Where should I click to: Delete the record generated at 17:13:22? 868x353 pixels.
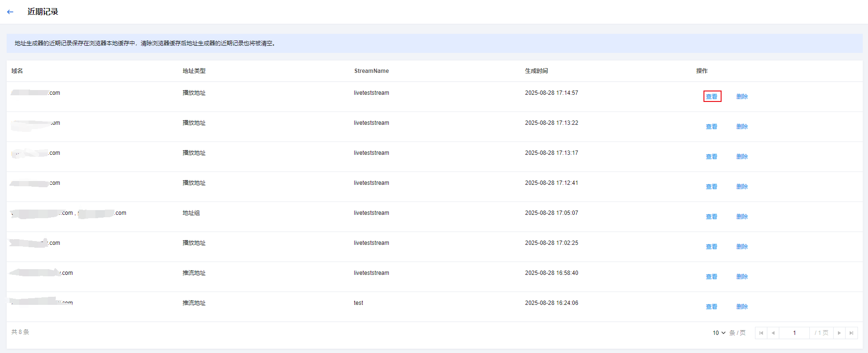(x=742, y=127)
